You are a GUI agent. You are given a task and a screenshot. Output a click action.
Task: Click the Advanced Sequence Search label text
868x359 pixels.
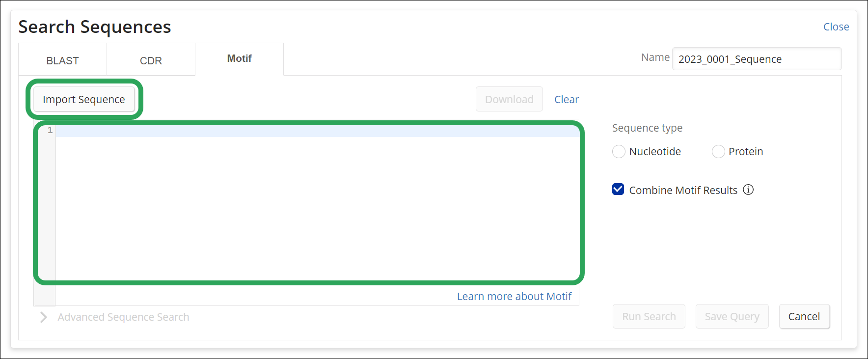tap(123, 317)
